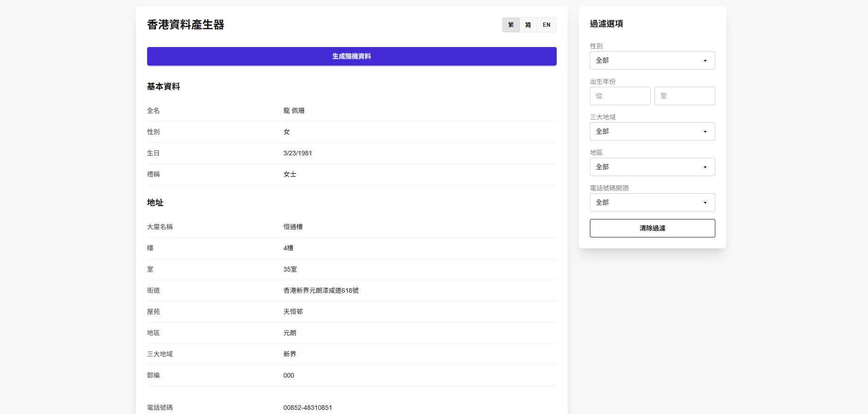Click the 生成隨機資料 generate button
Screen dimensions: 868x414
coord(351,56)
